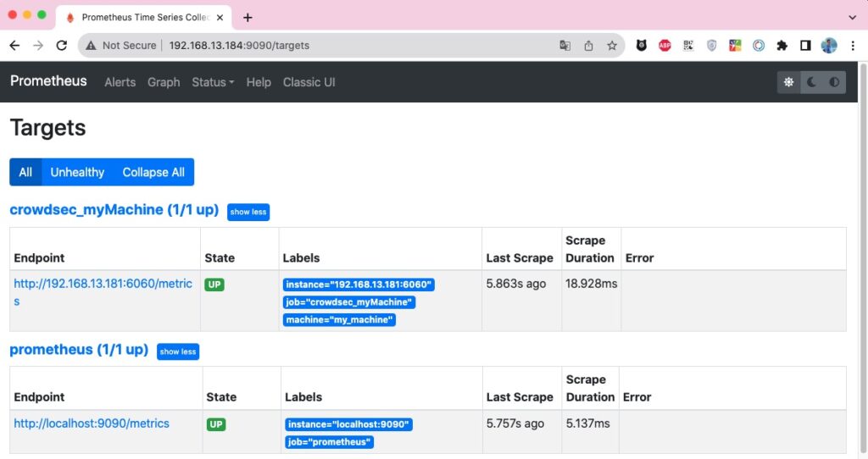Switch to light theme sun icon
Screen dimensions: 868x459
point(789,82)
